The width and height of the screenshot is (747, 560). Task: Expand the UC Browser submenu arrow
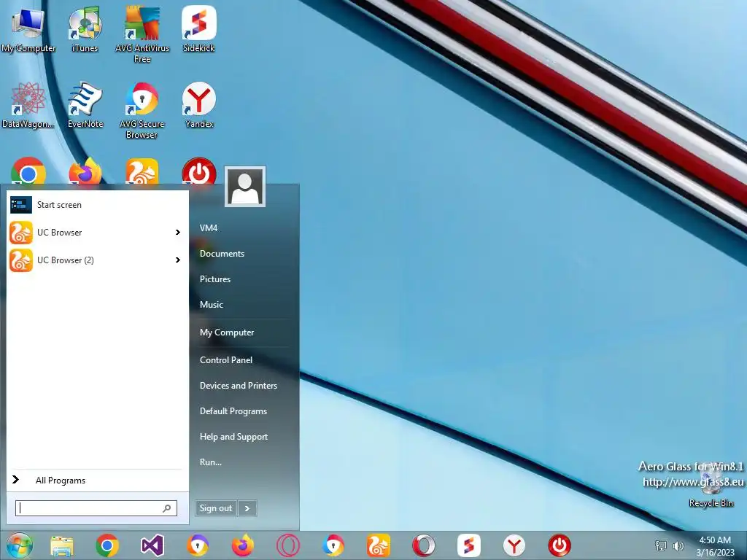point(178,233)
